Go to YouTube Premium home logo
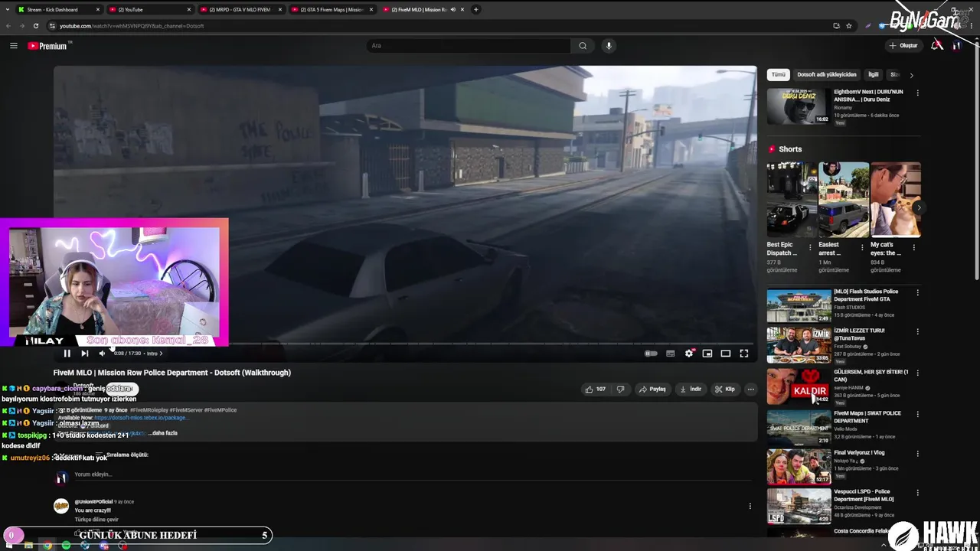 point(47,46)
